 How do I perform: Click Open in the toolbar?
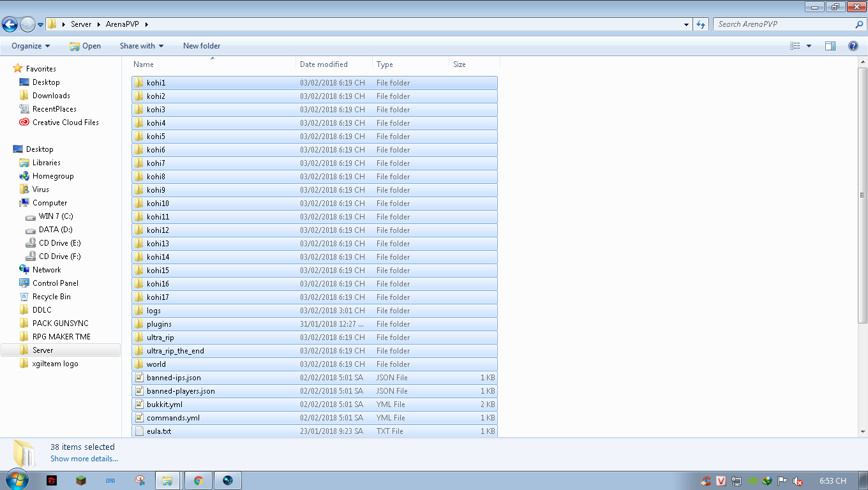[x=85, y=46]
